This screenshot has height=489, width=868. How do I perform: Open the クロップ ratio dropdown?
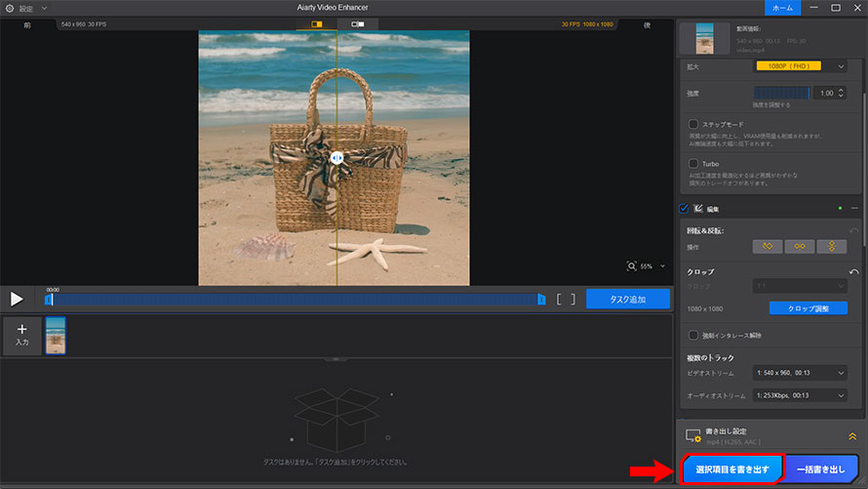tap(800, 286)
